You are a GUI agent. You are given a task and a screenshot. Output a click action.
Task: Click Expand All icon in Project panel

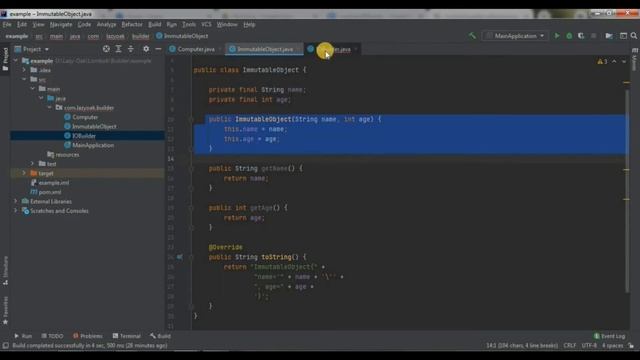point(118,49)
